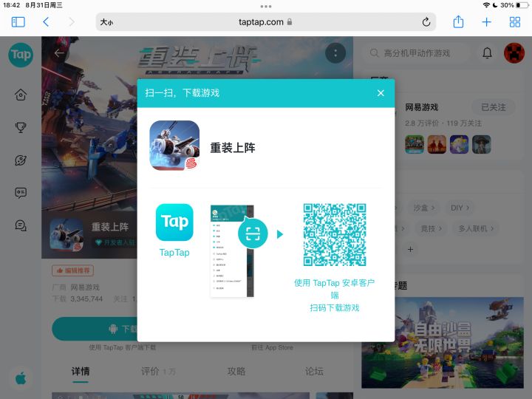Reload the taptap.com page
The height and width of the screenshot is (399, 532).
pyautogui.click(x=426, y=22)
